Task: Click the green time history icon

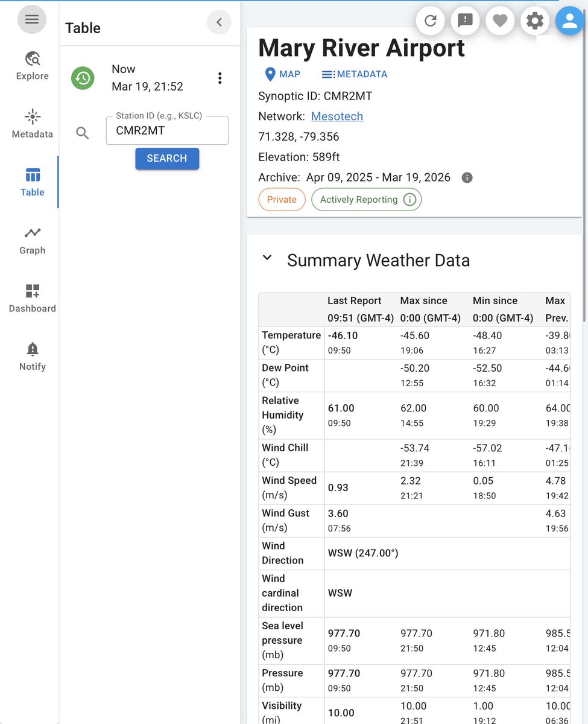Action: tap(83, 78)
